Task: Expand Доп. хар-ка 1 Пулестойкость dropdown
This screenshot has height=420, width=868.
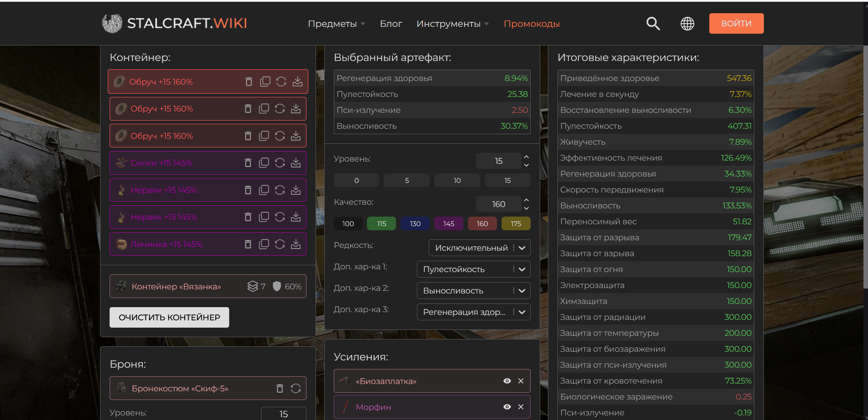Action: [473, 269]
